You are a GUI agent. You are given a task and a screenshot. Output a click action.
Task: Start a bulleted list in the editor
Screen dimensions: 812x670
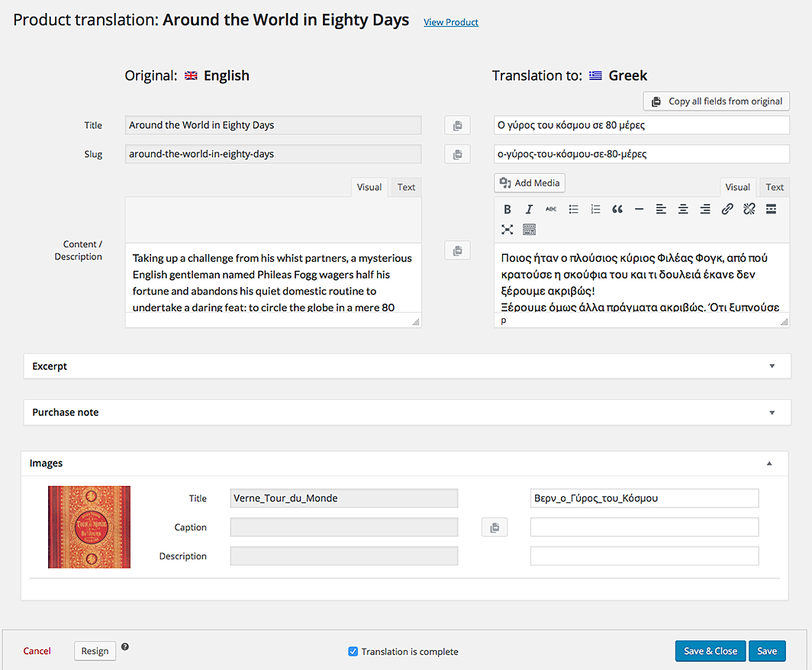(573, 209)
